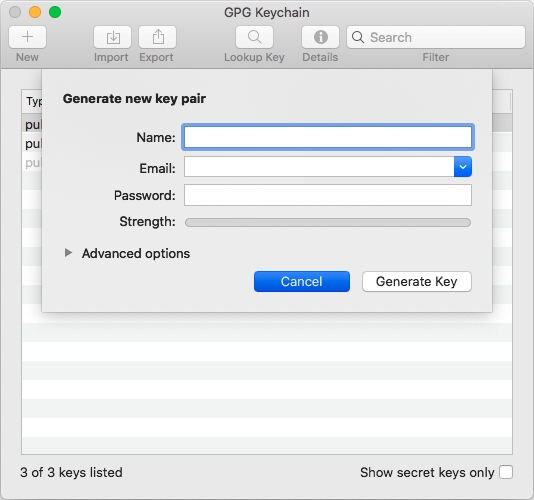
Task: Click the Generate Key button
Action: 417,281
